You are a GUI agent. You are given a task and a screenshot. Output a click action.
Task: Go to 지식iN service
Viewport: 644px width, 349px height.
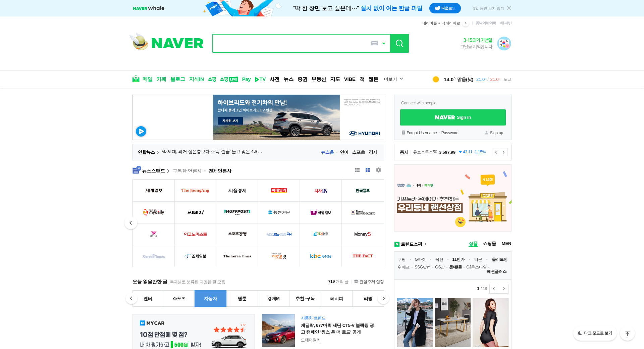[197, 79]
